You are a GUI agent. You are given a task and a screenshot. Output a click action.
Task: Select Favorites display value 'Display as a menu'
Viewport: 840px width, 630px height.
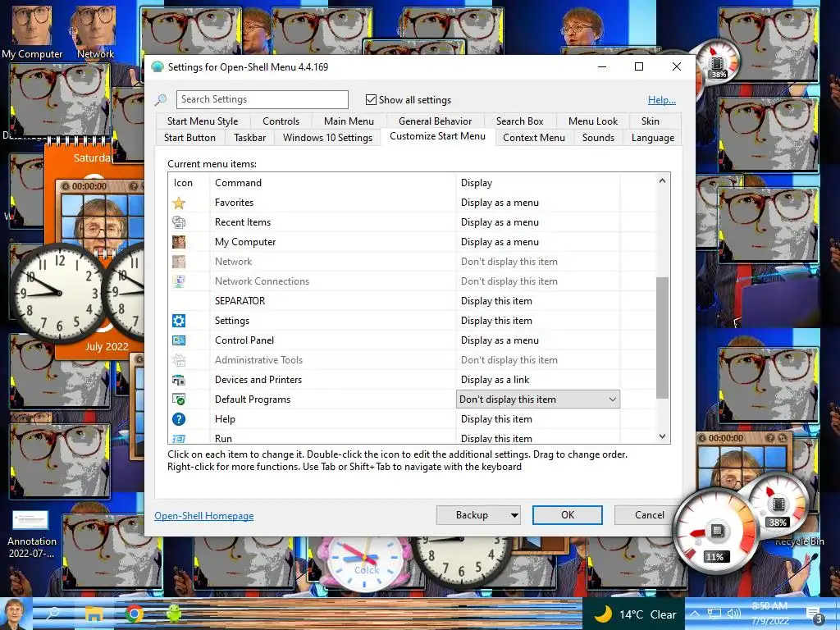pos(500,203)
